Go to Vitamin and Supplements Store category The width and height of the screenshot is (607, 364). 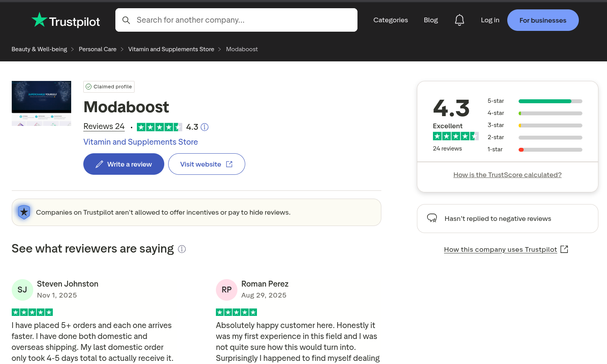[171, 49]
